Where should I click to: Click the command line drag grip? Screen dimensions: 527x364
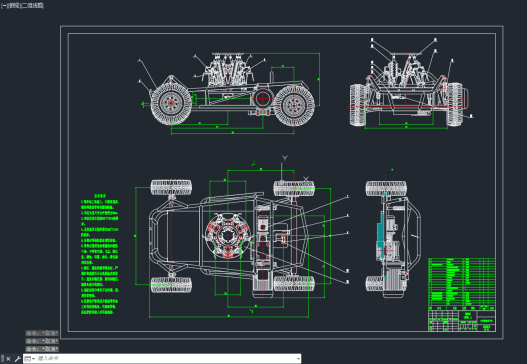click(2, 359)
